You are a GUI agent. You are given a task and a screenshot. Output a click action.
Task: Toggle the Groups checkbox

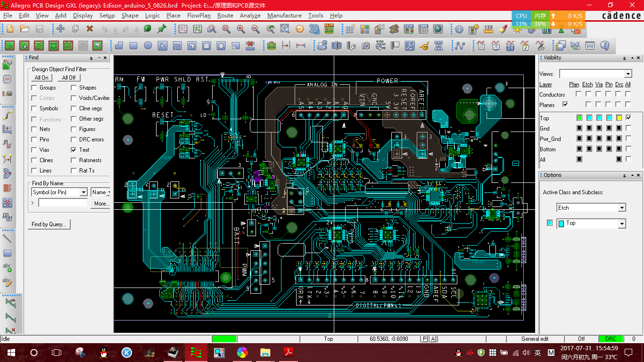click(34, 88)
